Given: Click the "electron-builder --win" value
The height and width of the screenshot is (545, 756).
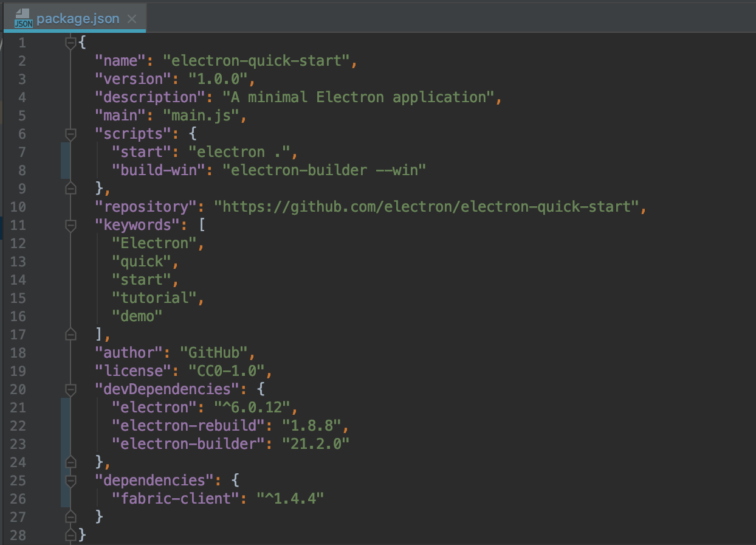Looking at the screenshot, I should tap(325, 170).
